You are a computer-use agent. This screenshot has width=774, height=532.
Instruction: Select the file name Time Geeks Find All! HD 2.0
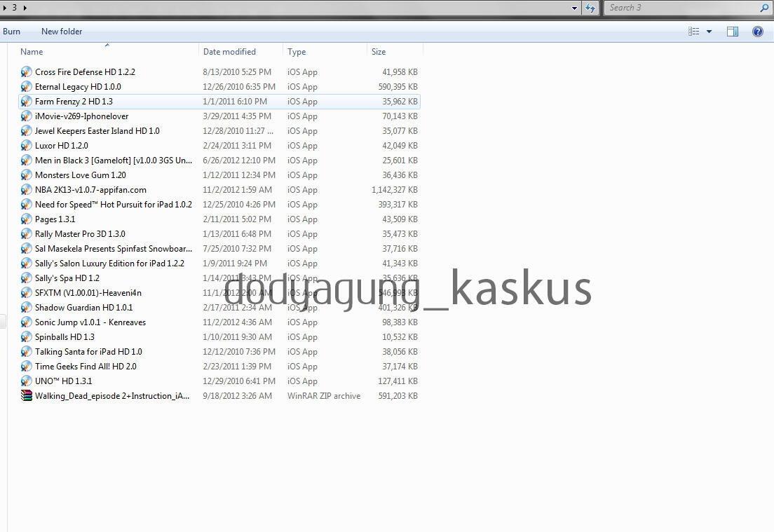(86, 367)
